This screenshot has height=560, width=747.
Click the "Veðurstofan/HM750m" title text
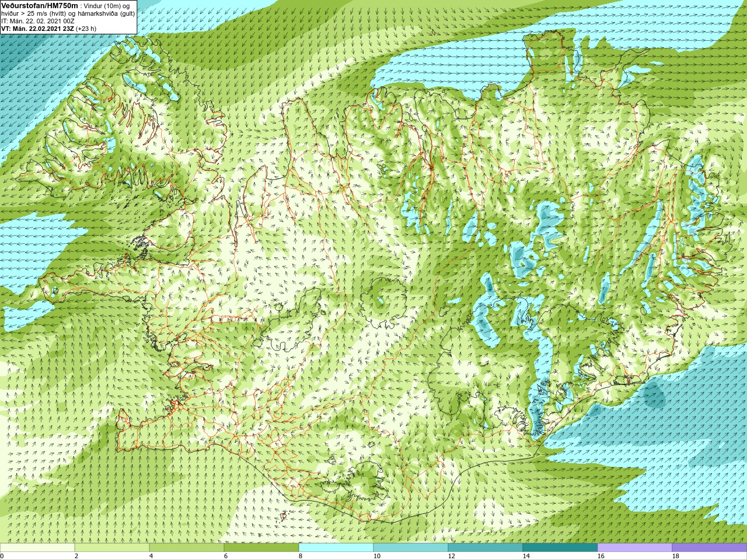(40, 5)
